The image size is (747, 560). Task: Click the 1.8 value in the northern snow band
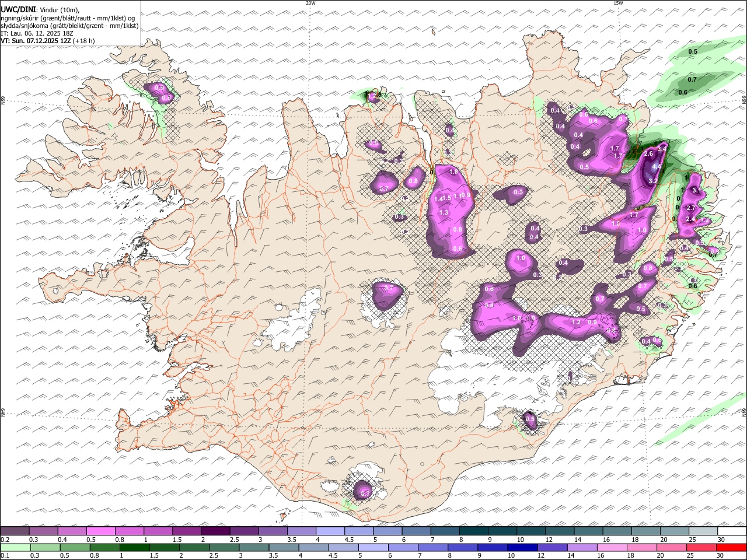tap(453, 172)
